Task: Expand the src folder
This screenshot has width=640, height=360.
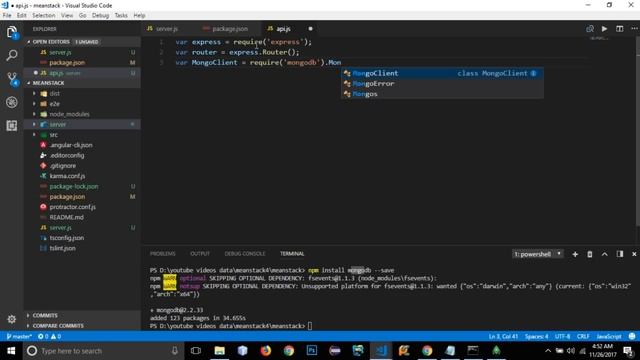Action: tap(34, 135)
